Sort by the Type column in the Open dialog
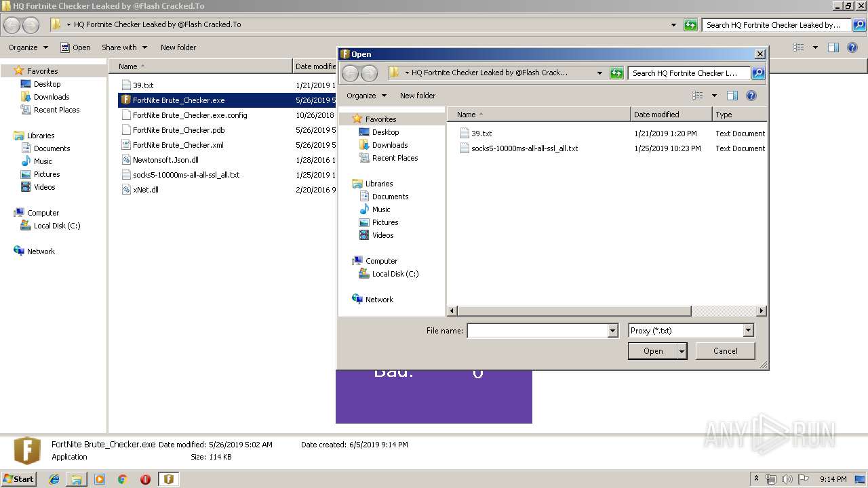The height and width of the screenshot is (488, 868). tap(740, 115)
